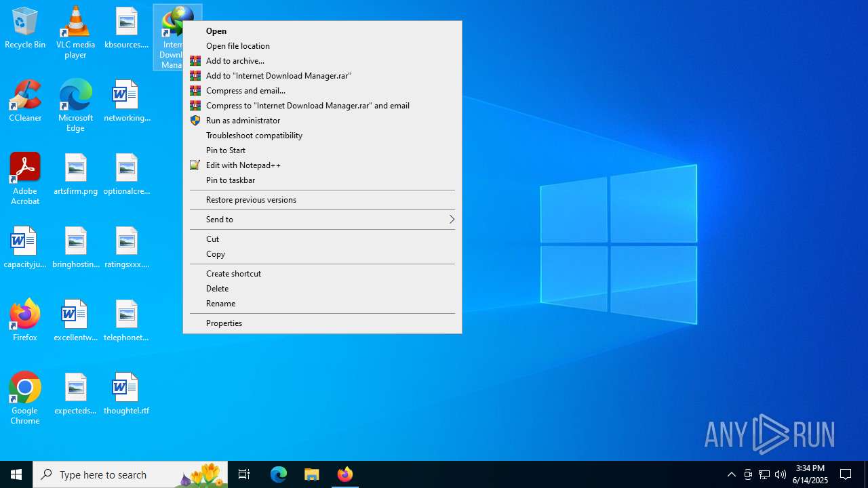Select the telephonet image file icon
Viewport: 868px width, 488px height.
127,321
